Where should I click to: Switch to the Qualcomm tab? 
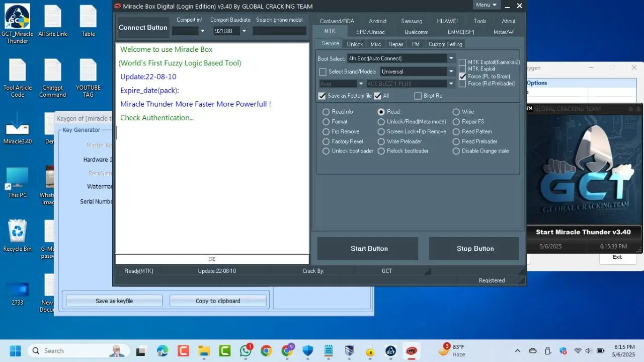(x=416, y=32)
